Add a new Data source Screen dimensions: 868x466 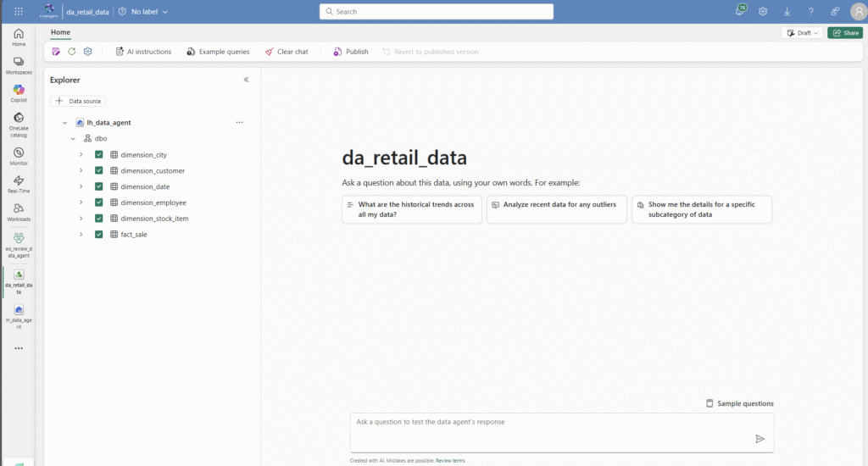[x=78, y=101]
